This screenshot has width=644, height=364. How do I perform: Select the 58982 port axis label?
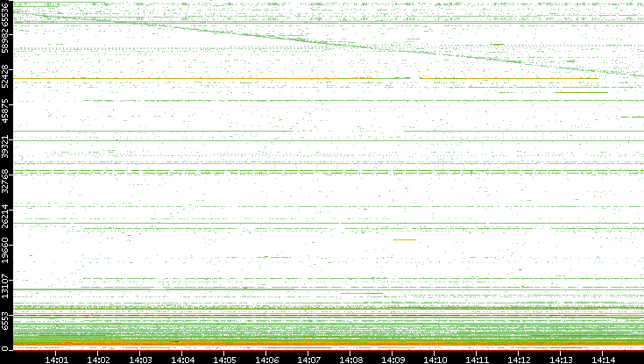tap(5, 40)
